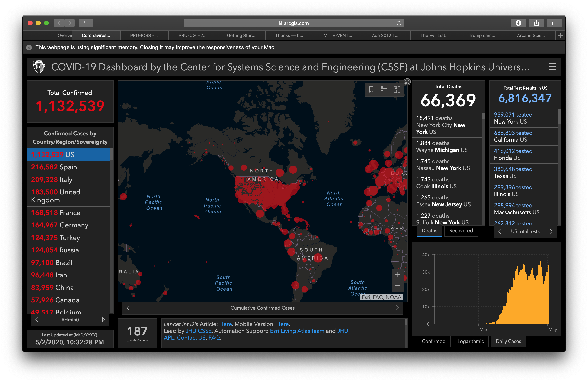Viewport: 588px width, 382px height.
Task: Open a new Safari tab
Action: pos(560,36)
